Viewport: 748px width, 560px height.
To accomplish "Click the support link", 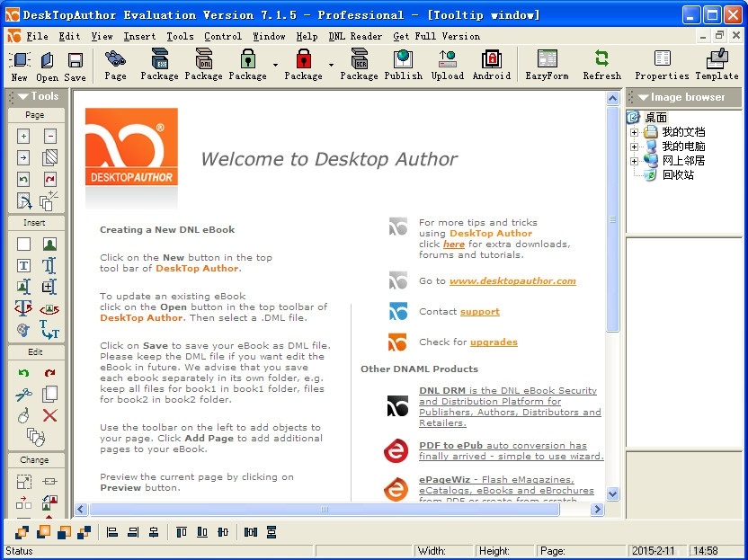I will pos(480,312).
